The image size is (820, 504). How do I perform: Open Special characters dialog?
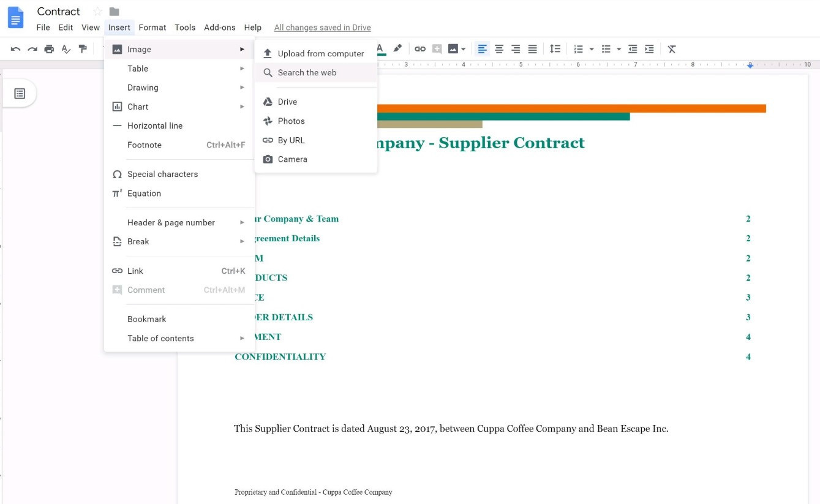coord(179,174)
